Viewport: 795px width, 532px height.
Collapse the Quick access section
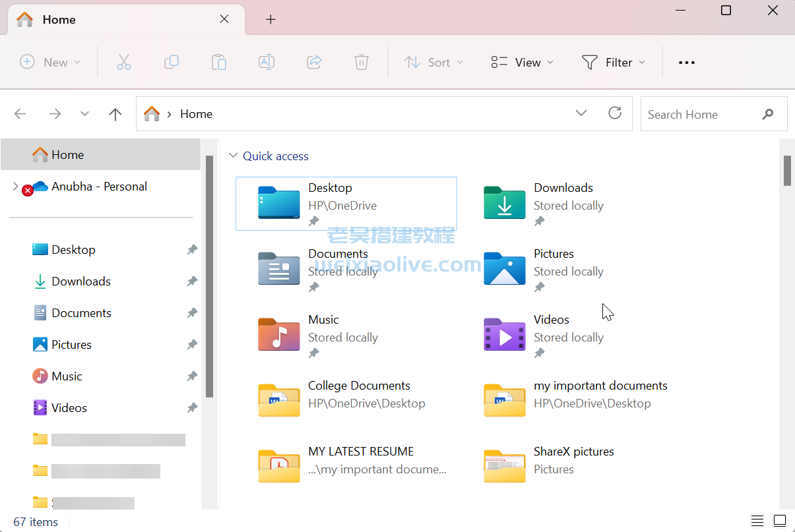[234, 156]
